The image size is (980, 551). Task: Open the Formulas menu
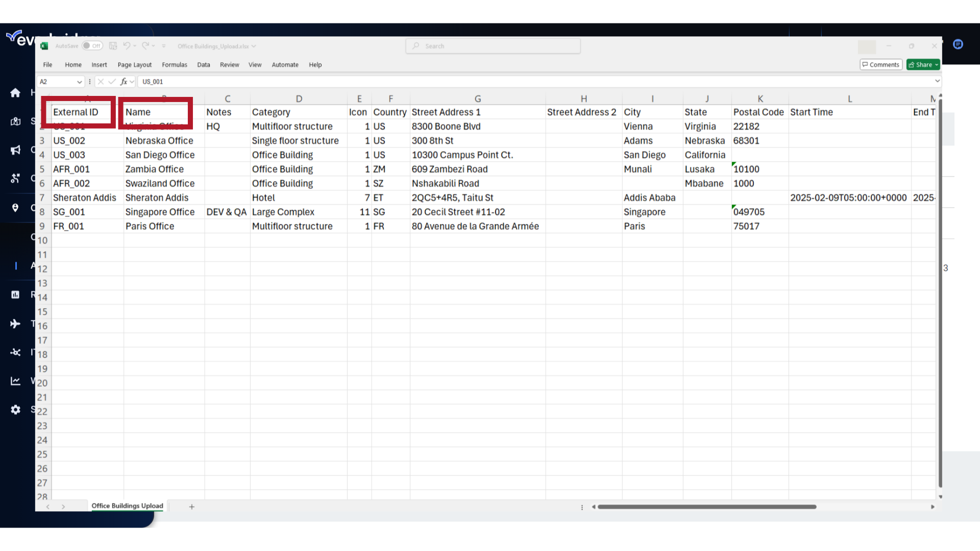174,65
